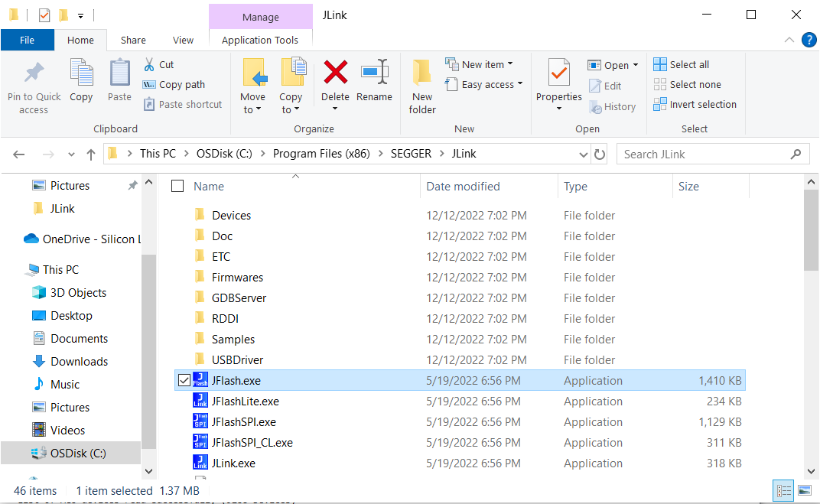
Task: Select the GDBServer folder
Action: [239, 298]
